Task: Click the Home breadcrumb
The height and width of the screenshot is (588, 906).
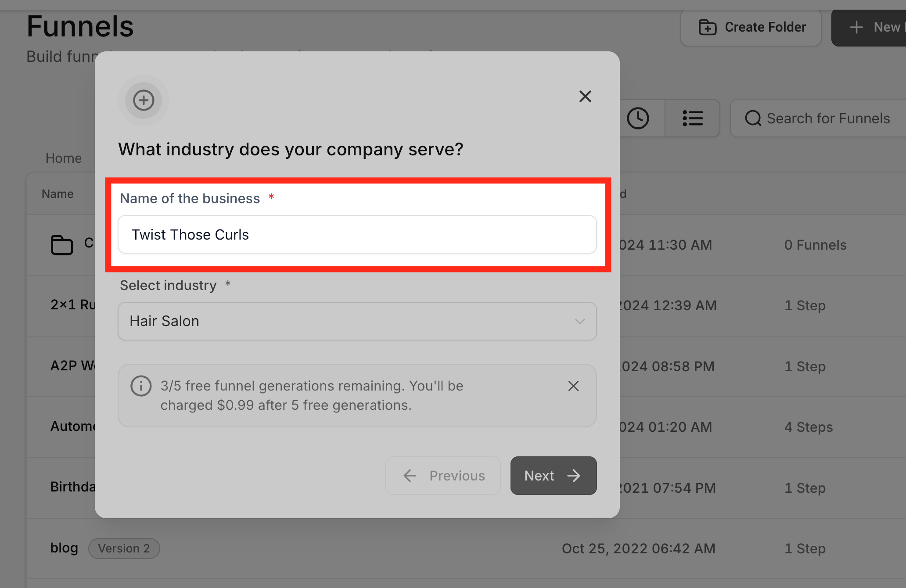Action: tap(64, 158)
